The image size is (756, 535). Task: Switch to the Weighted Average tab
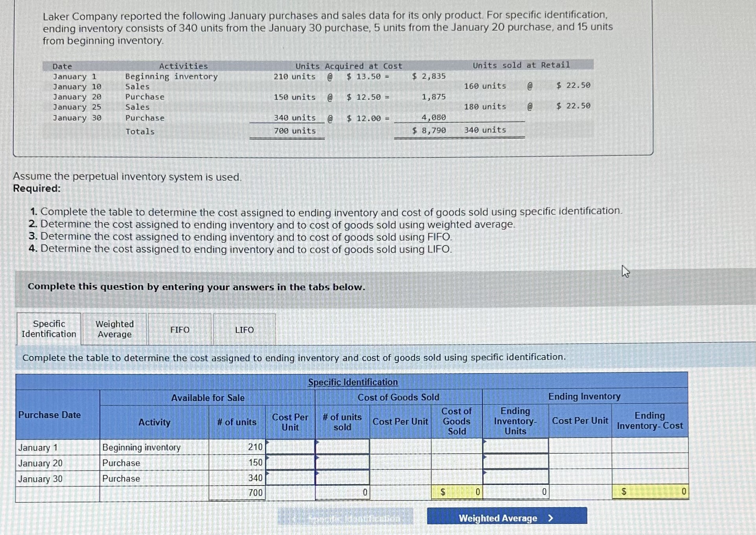(114, 329)
